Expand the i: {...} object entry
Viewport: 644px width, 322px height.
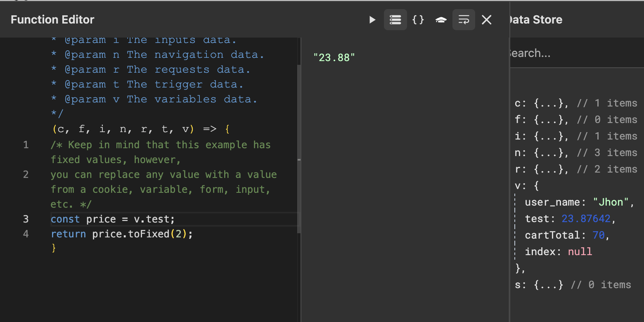pos(576,136)
